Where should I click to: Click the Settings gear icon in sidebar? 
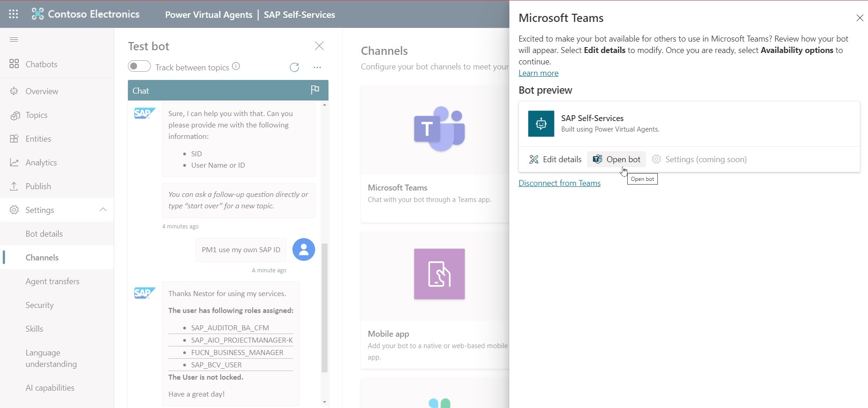point(14,210)
